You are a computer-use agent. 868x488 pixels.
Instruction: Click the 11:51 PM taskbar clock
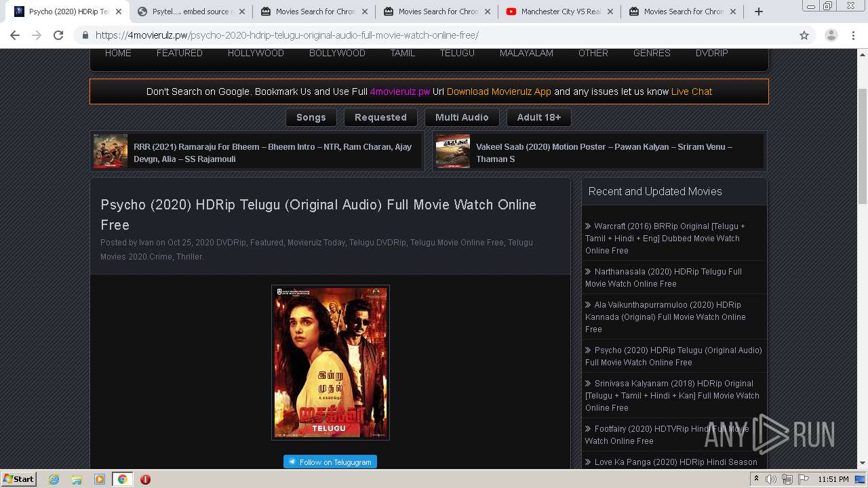(833, 479)
